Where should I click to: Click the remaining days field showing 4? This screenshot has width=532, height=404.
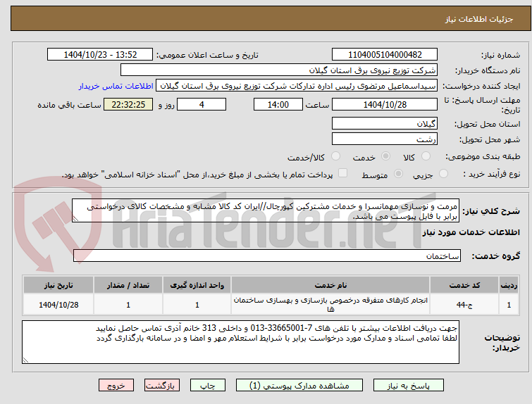click(202, 104)
